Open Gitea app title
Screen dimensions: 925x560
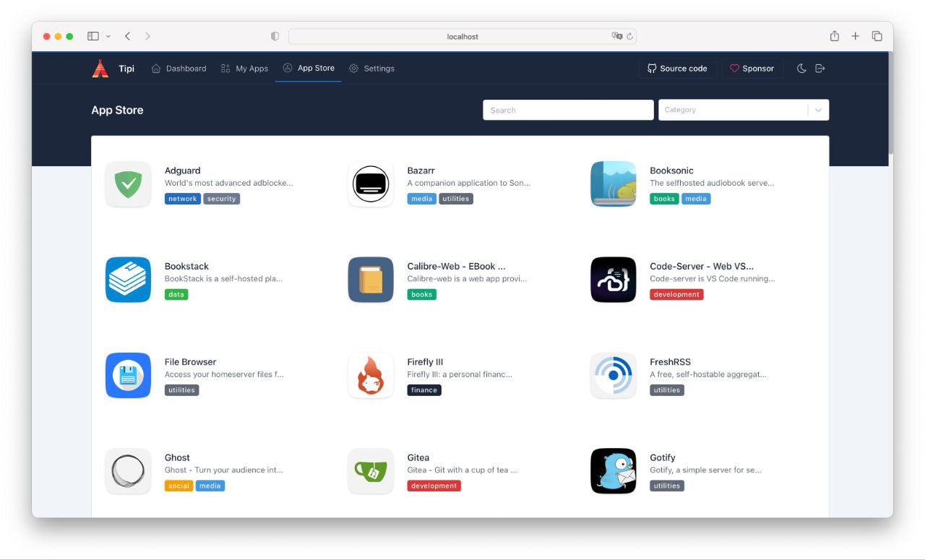(418, 457)
